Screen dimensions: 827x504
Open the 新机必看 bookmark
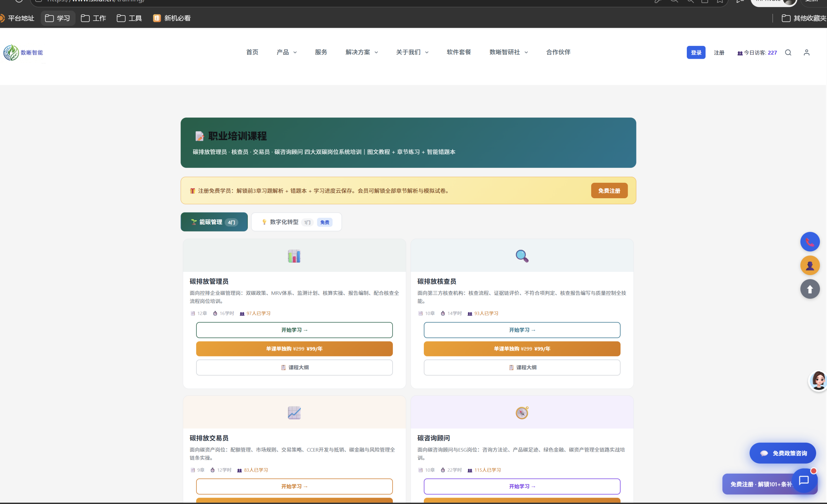tap(172, 18)
